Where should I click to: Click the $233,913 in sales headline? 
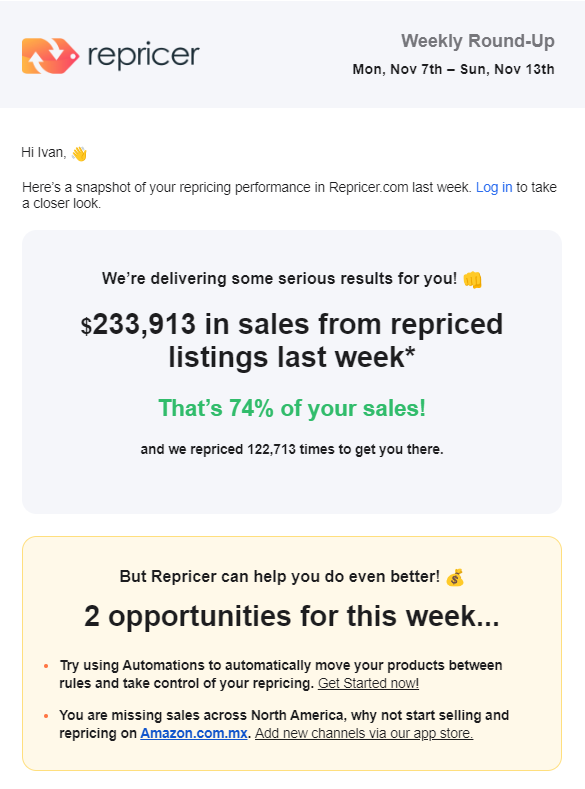(x=292, y=341)
